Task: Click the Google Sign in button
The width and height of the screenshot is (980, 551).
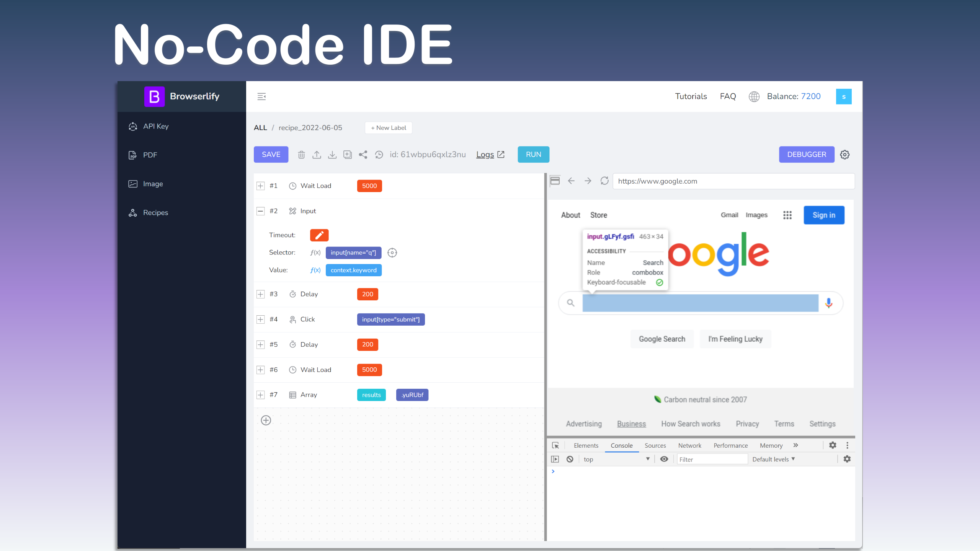Action: [x=824, y=215]
